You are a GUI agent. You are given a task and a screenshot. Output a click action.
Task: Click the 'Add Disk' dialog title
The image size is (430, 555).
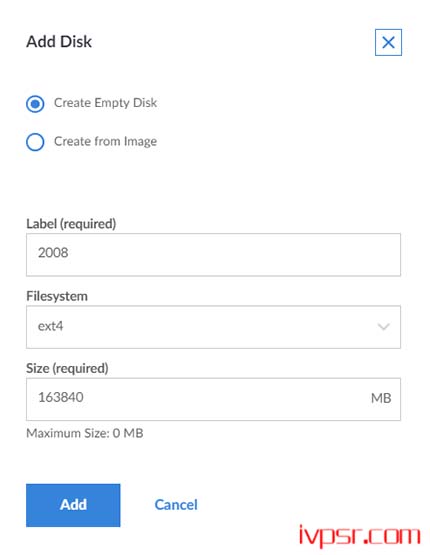[59, 41]
